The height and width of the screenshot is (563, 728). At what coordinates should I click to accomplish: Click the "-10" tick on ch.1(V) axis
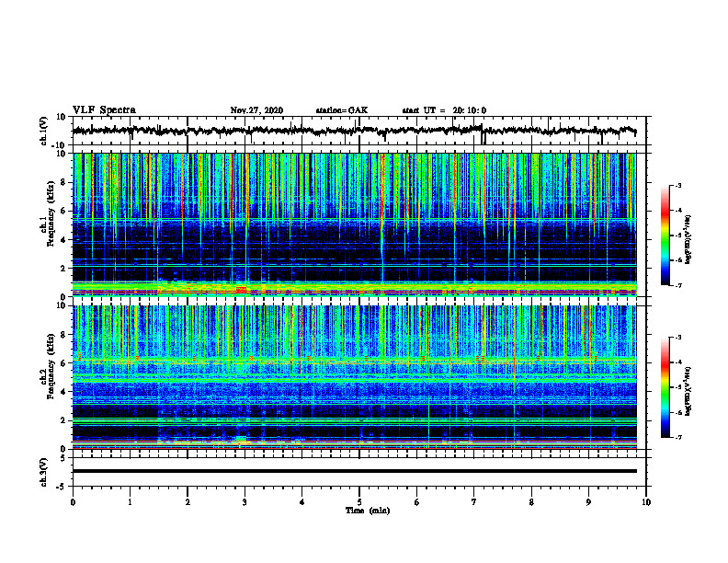click(60, 145)
